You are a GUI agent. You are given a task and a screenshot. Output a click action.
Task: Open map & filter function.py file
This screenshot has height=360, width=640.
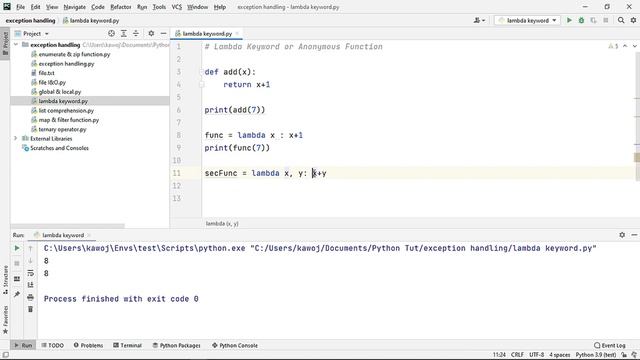click(x=69, y=120)
